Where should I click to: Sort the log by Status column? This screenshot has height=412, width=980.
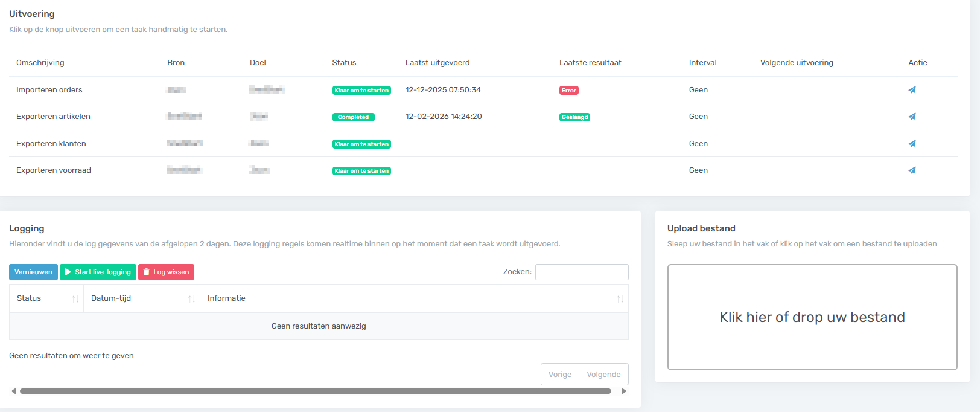[x=46, y=298]
